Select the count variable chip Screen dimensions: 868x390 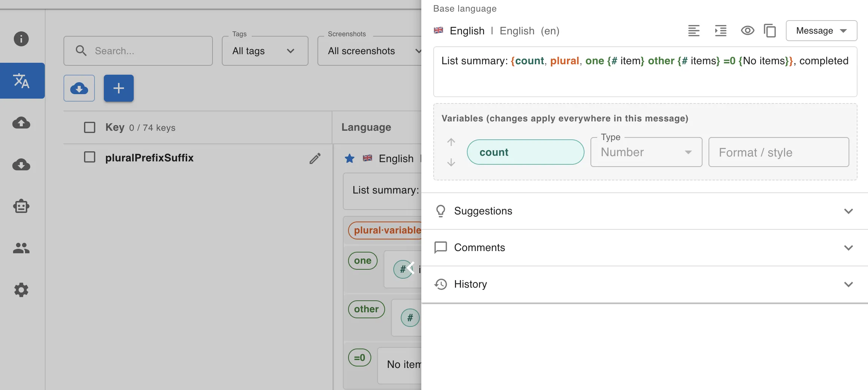tap(526, 152)
